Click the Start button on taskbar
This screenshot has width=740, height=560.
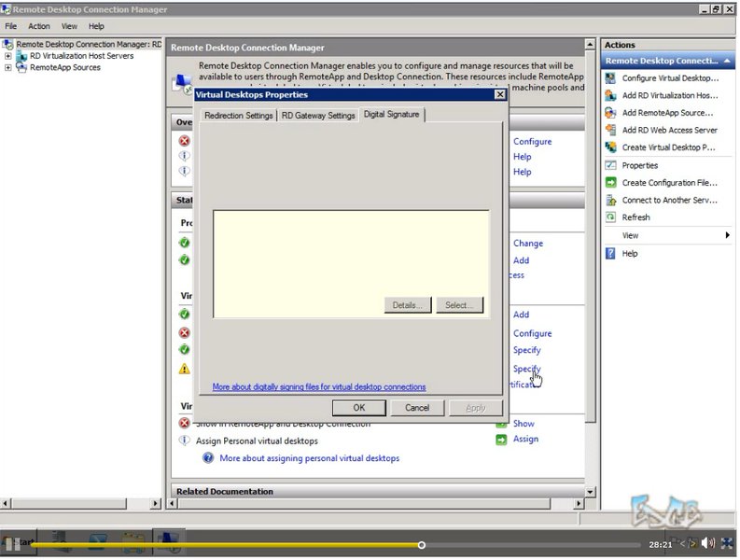point(19,542)
